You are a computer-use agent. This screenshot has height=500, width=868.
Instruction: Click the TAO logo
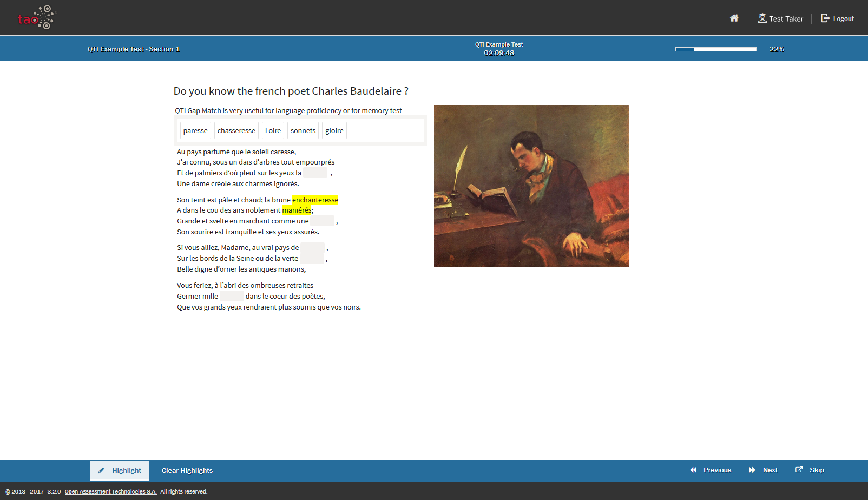(x=36, y=18)
